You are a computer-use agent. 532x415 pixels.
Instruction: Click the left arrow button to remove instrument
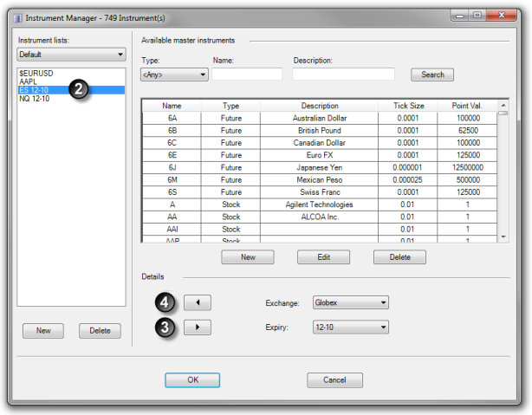pyautogui.click(x=198, y=302)
